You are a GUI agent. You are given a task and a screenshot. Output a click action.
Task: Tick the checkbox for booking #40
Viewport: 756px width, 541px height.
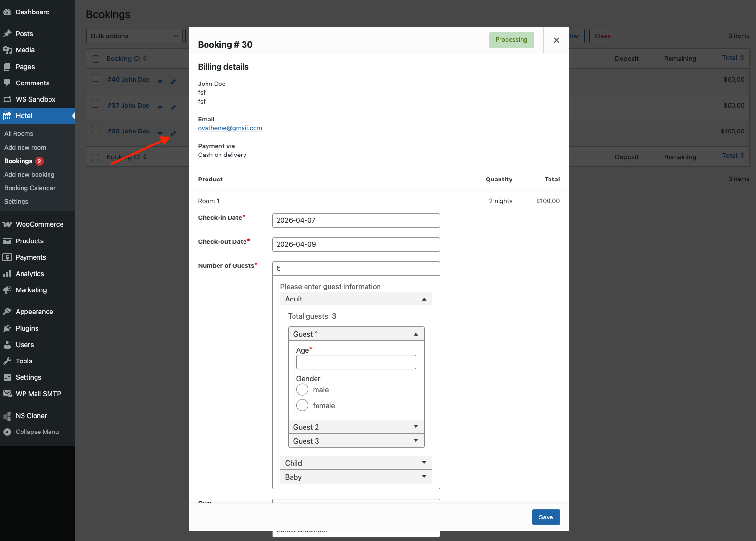(x=96, y=78)
